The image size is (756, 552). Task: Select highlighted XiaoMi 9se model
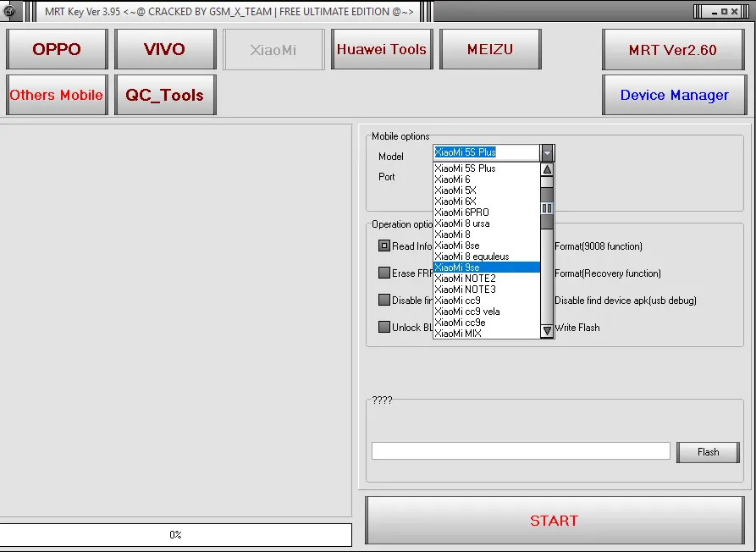point(487,268)
